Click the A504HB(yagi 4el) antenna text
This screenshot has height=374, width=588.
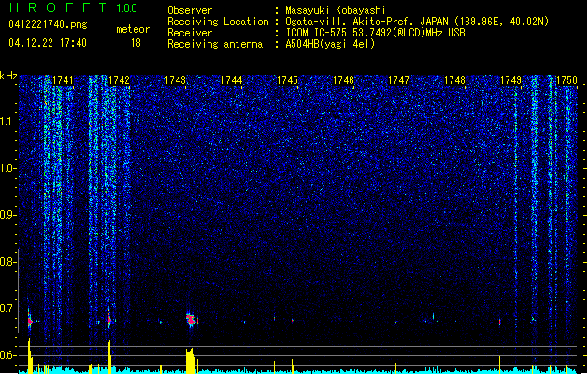coord(330,44)
